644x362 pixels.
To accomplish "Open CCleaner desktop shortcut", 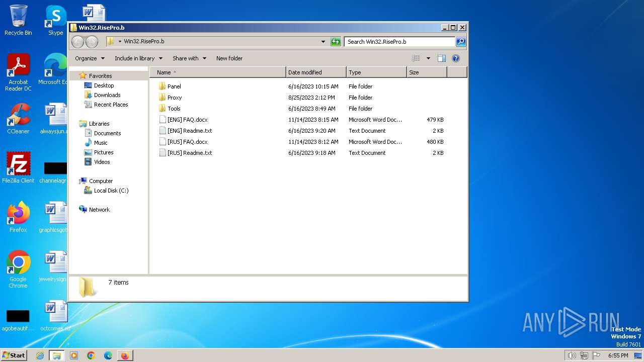I will coord(18,119).
